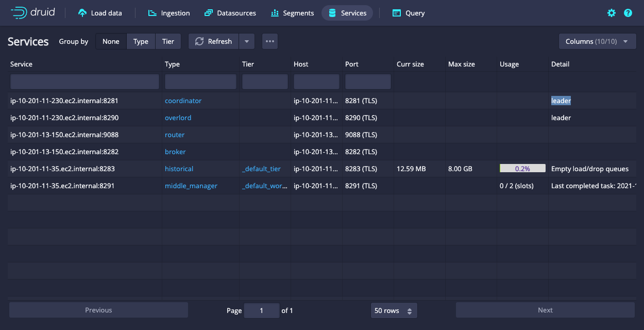The height and width of the screenshot is (330, 644).
Task: Open the coordinator service link
Action: 183,101
